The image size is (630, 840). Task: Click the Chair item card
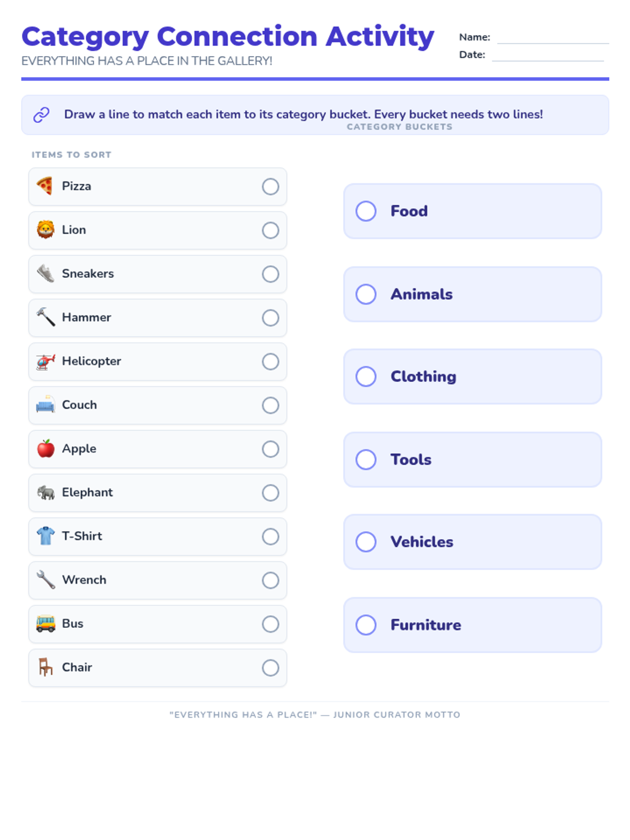tap(157, 668)
